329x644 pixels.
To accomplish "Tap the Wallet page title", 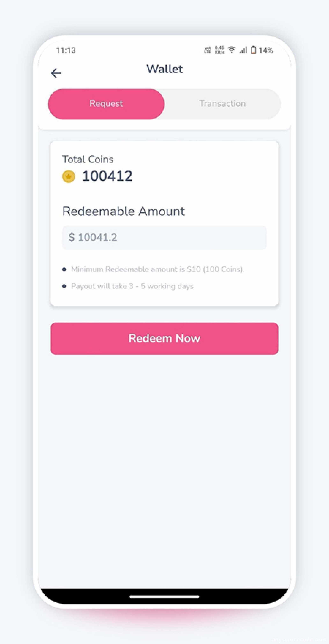I will click(x=164, y=69).
